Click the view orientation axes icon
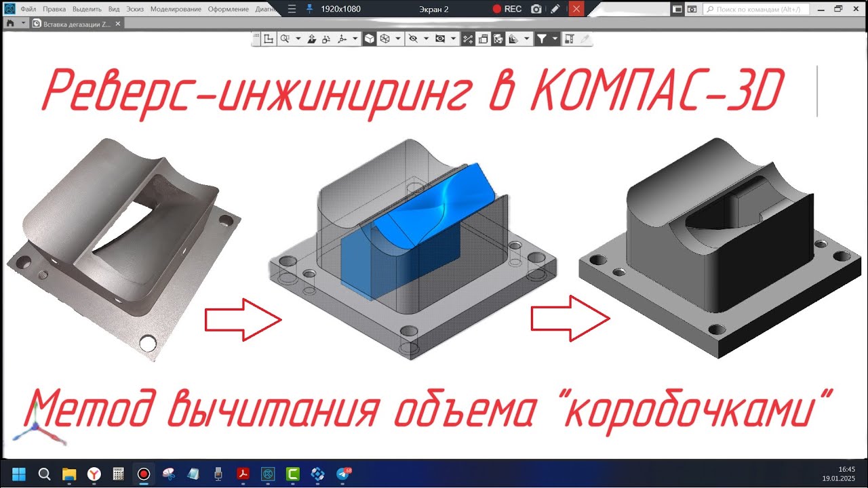The width and height of the screenshot is (868, 488). 342,39
